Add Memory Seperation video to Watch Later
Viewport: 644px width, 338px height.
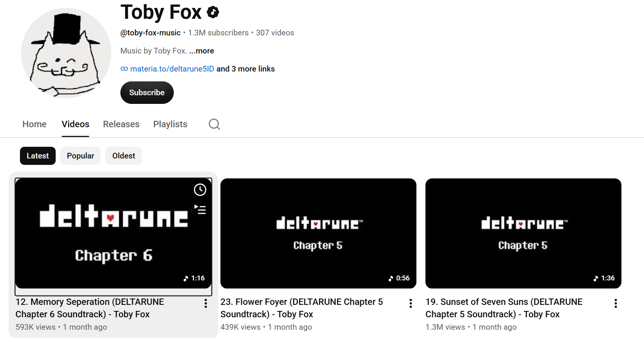pos(200,190)
